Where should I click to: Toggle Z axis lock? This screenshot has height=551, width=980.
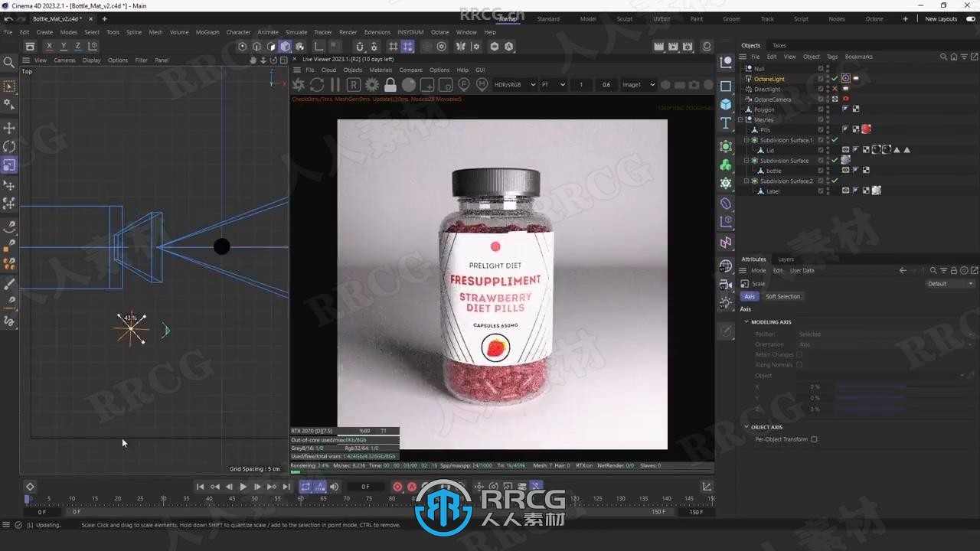[x=77, y=47]
